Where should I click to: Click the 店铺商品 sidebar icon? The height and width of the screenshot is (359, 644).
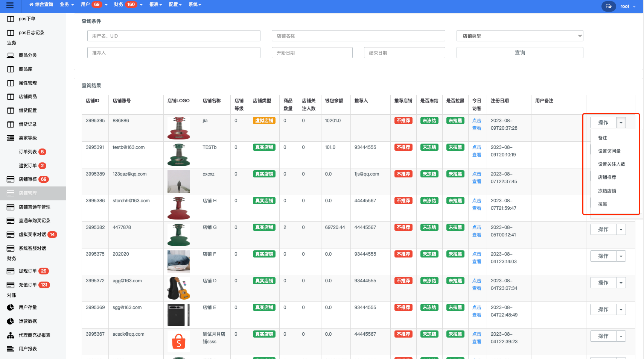(x=11, y=97)
